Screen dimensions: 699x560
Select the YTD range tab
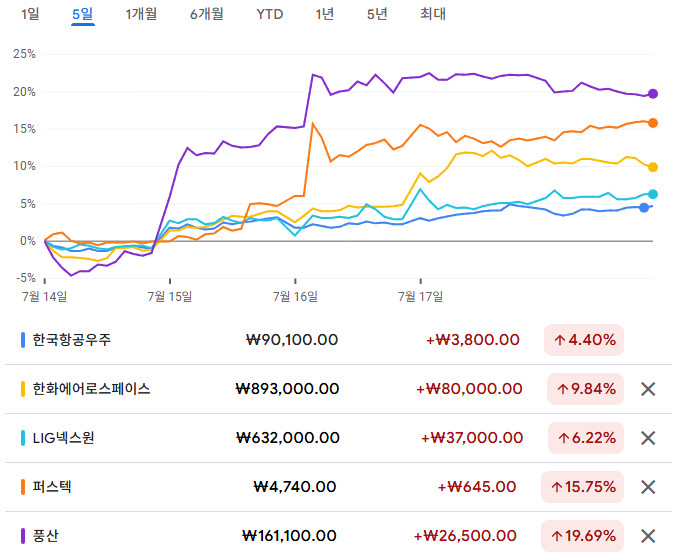tap(269, 14)
